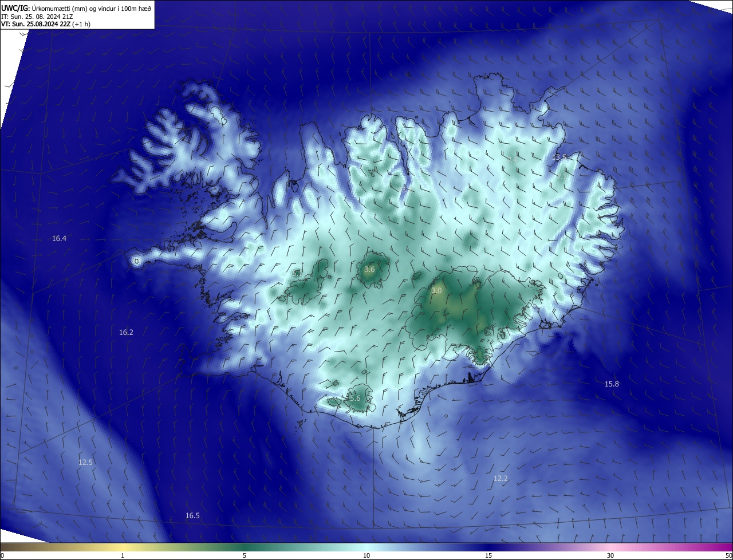Click the faint 7.4 value in northeast Iceland
The image size is (733, 560).
(x=513, y=160)
